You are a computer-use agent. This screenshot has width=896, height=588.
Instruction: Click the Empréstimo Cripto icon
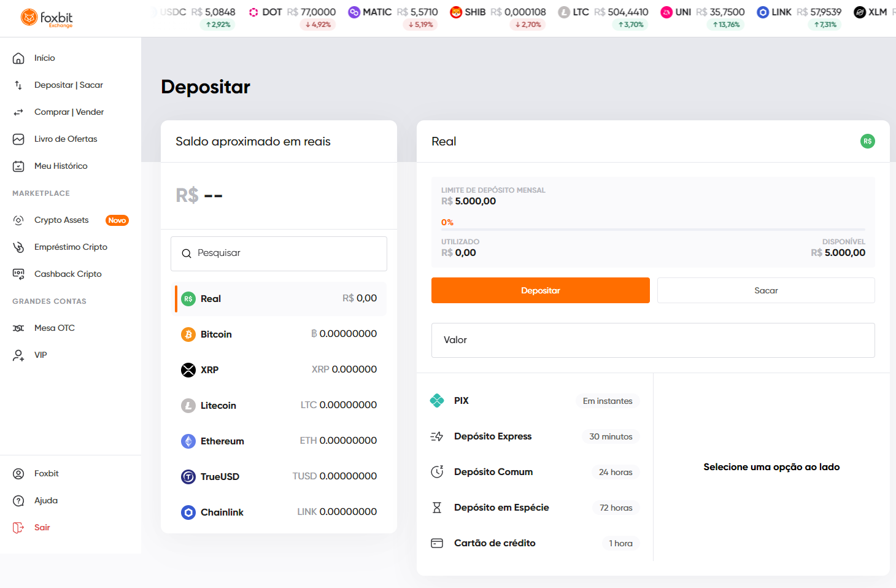click(x=18, y=247)
